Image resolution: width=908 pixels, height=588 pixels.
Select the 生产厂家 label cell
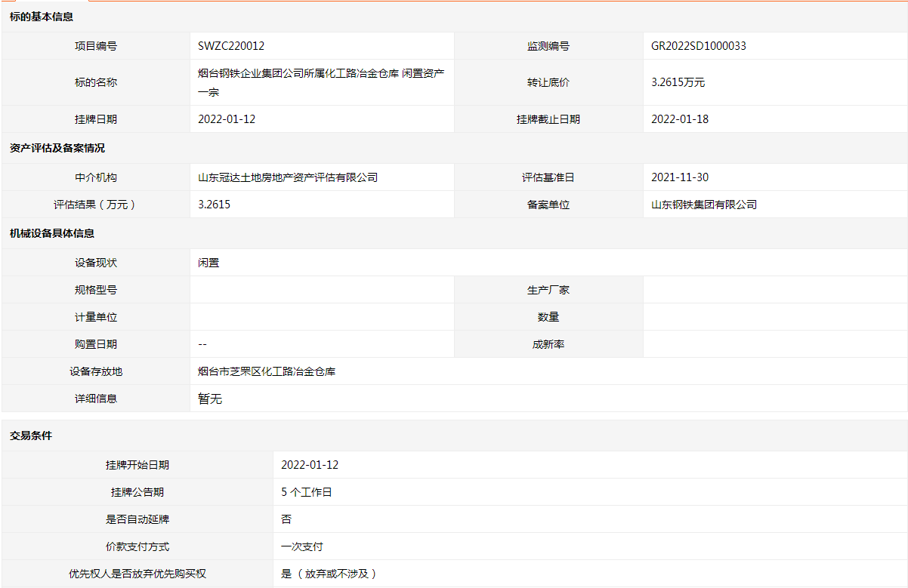pyautogui.click(x=548, y=290)
